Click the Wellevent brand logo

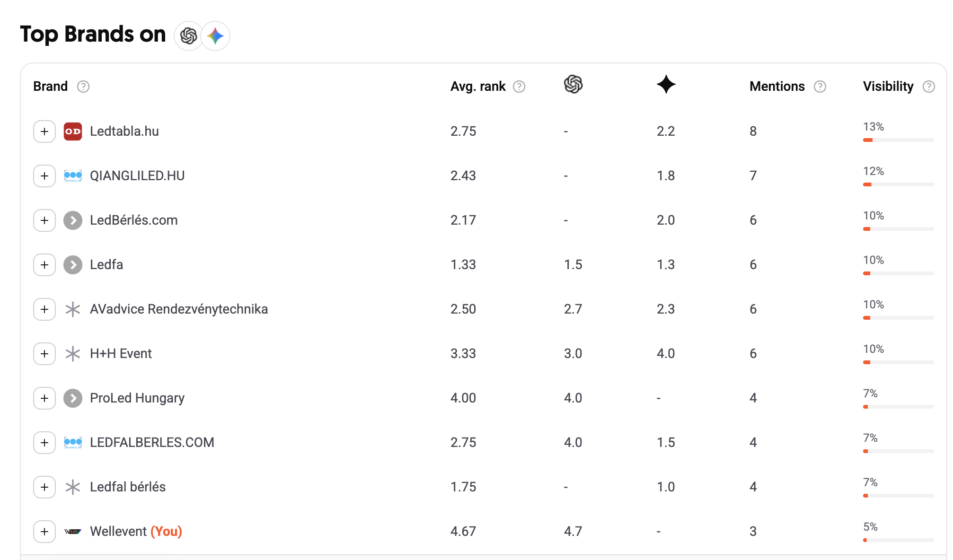[73, 532]
